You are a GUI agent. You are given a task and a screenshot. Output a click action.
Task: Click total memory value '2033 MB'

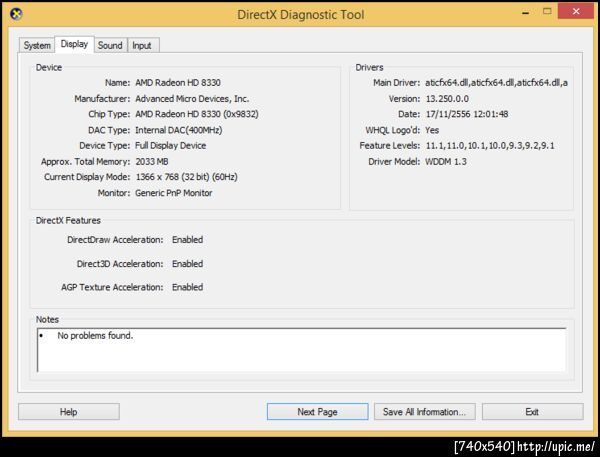[x=152, y=162]
